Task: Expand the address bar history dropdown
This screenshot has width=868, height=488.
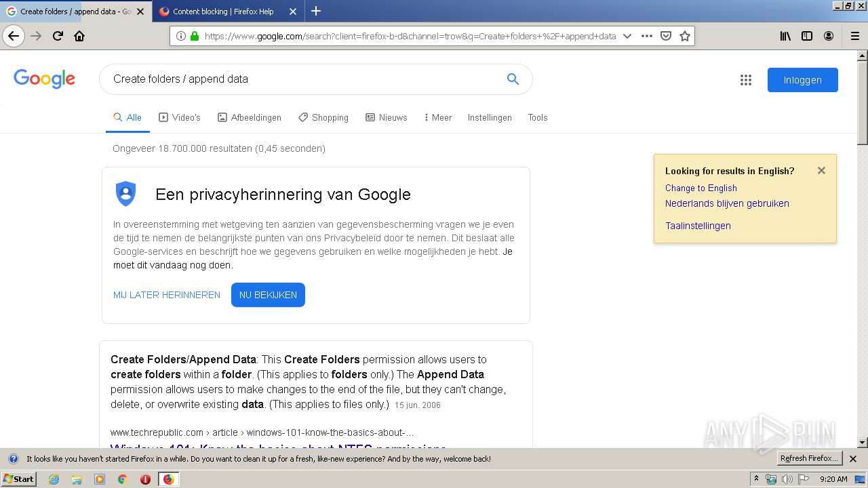Action: tap(627, 36)
